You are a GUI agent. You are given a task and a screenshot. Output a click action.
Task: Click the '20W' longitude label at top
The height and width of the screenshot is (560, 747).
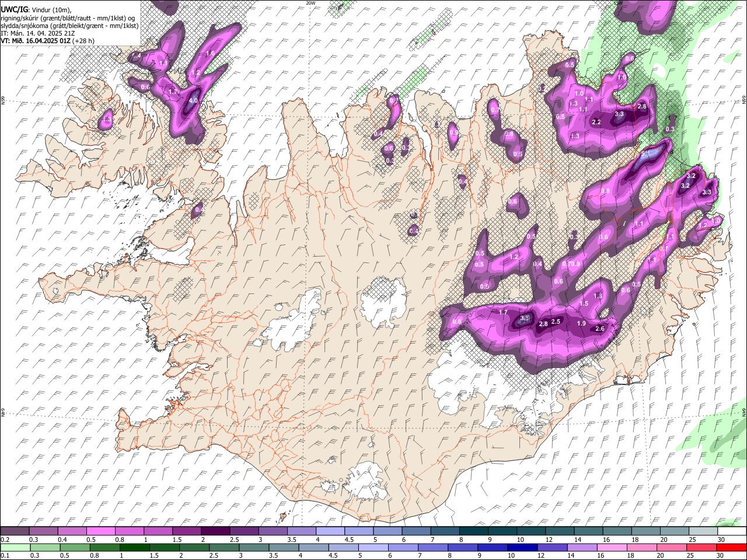click(310, 3)
